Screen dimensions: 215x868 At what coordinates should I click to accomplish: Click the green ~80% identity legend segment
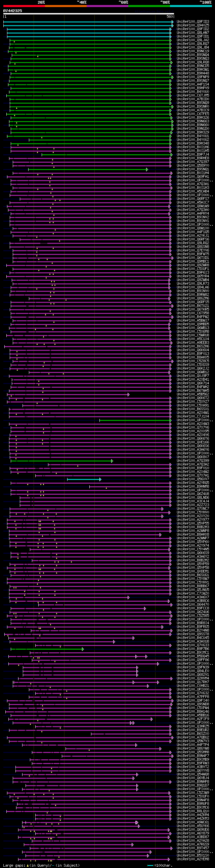click(149, 6)
